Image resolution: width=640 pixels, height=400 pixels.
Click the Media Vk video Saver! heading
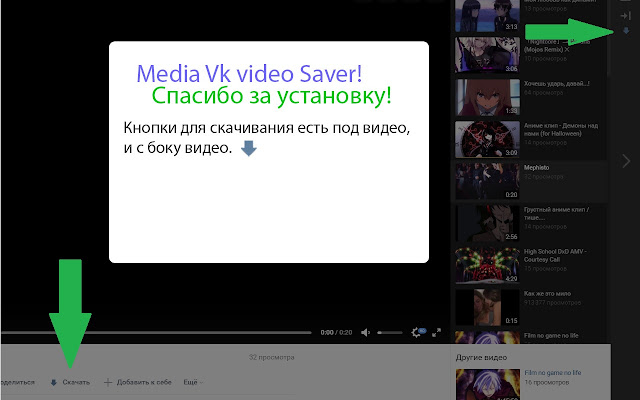(249, 73)
